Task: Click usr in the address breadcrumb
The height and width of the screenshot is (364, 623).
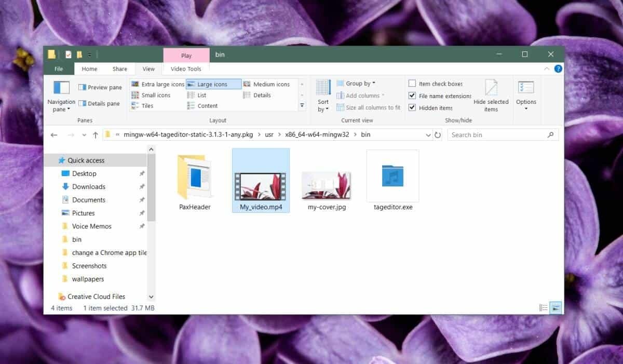Action: [x=269, y=134]
